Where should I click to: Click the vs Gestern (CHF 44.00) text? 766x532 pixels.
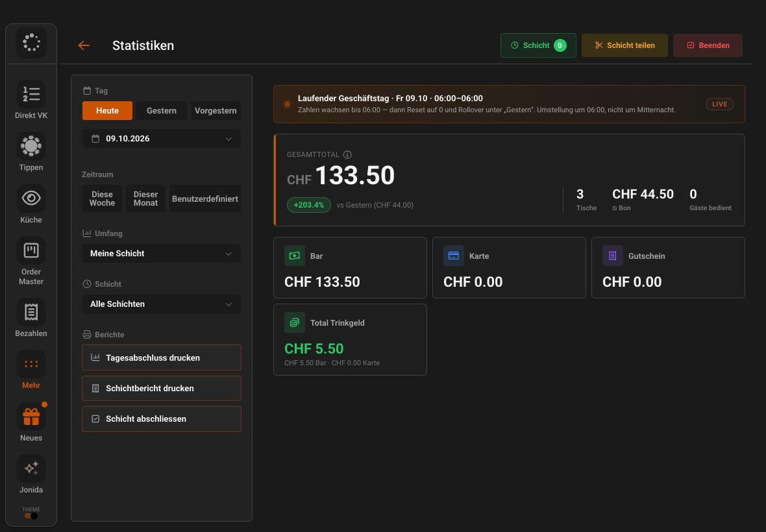375,205
